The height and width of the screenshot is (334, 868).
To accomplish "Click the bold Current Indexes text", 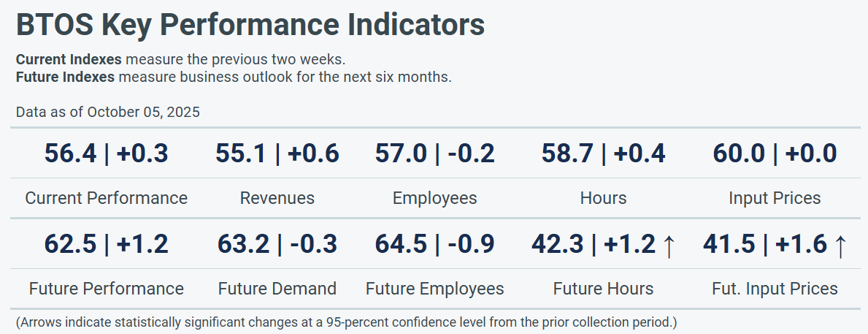I will tap(69, 59).
